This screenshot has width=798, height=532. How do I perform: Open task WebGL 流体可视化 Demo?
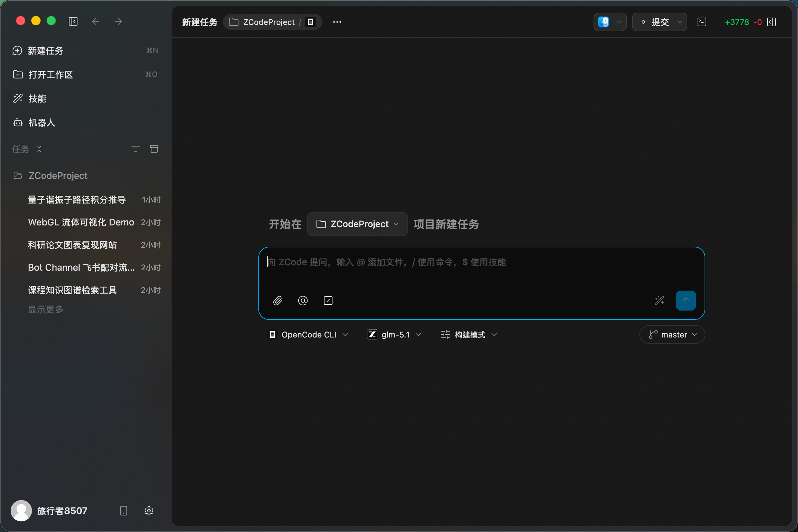[x=81, y=222]
